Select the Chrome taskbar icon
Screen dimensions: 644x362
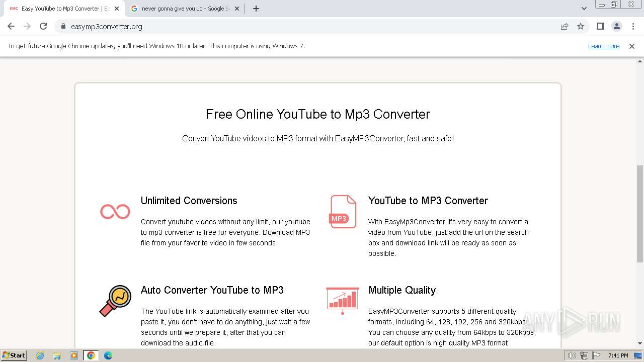tap(91, 355)
